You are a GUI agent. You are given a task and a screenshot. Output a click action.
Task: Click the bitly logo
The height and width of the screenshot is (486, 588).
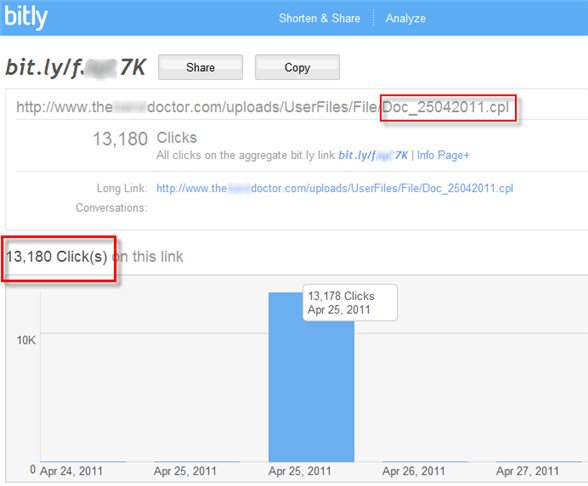point(26,17)
